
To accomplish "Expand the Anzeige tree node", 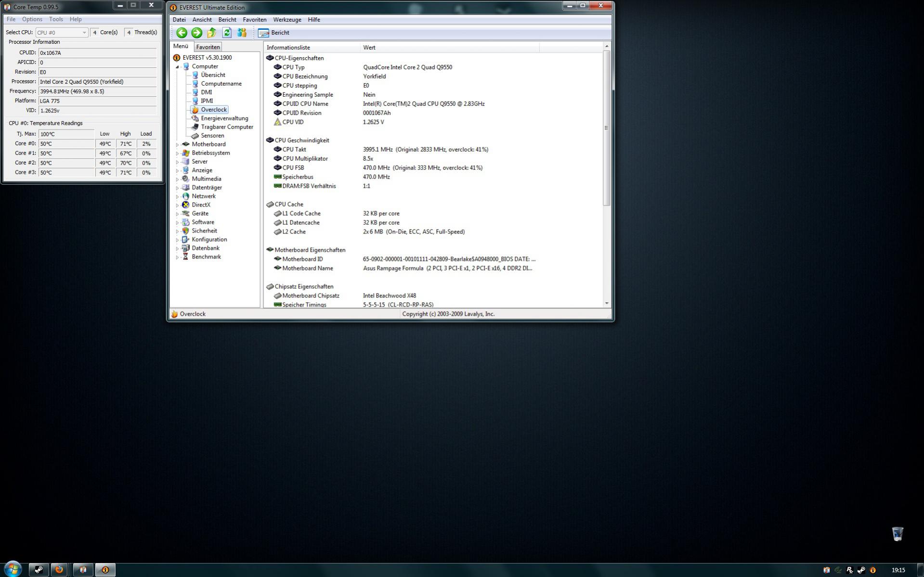I will pos(177,171).
